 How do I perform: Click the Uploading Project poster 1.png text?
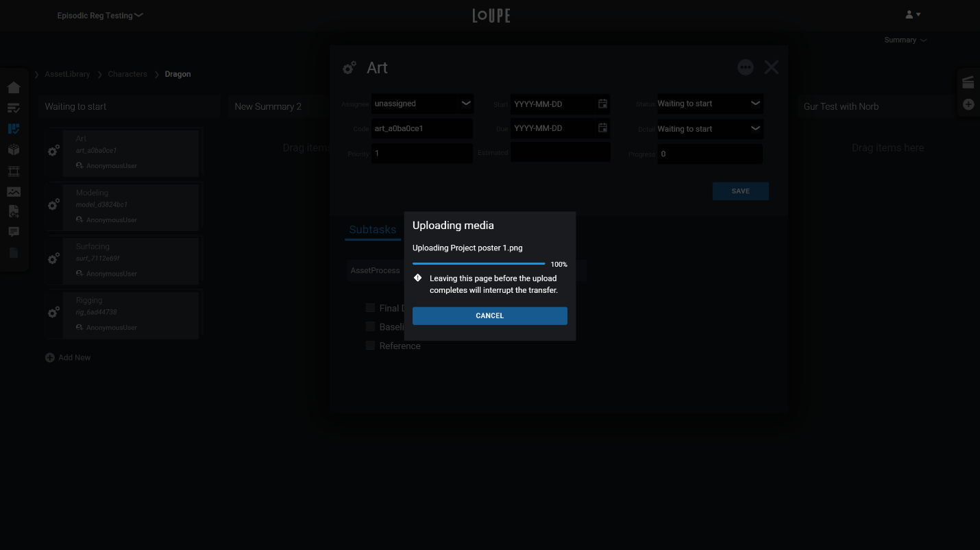coord(467,248)
